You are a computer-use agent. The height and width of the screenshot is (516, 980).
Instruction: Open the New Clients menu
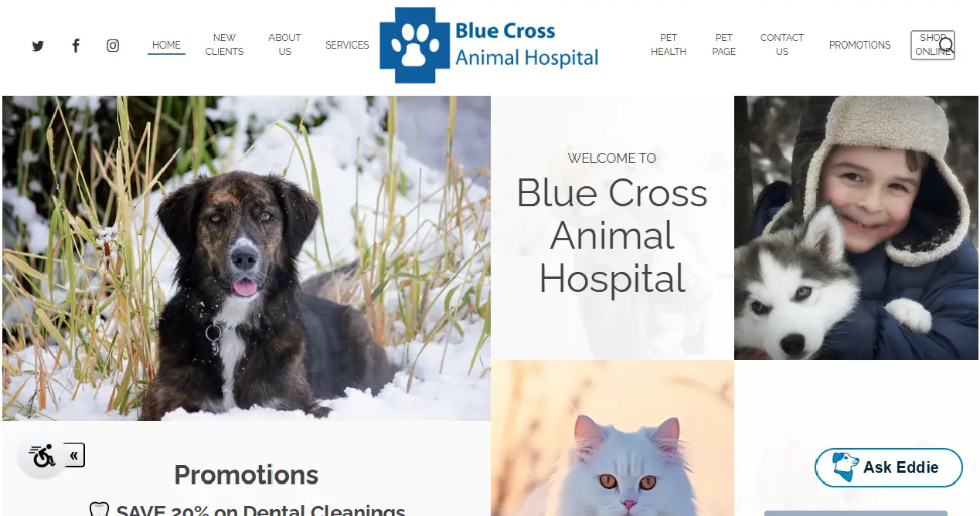[224, 45]
